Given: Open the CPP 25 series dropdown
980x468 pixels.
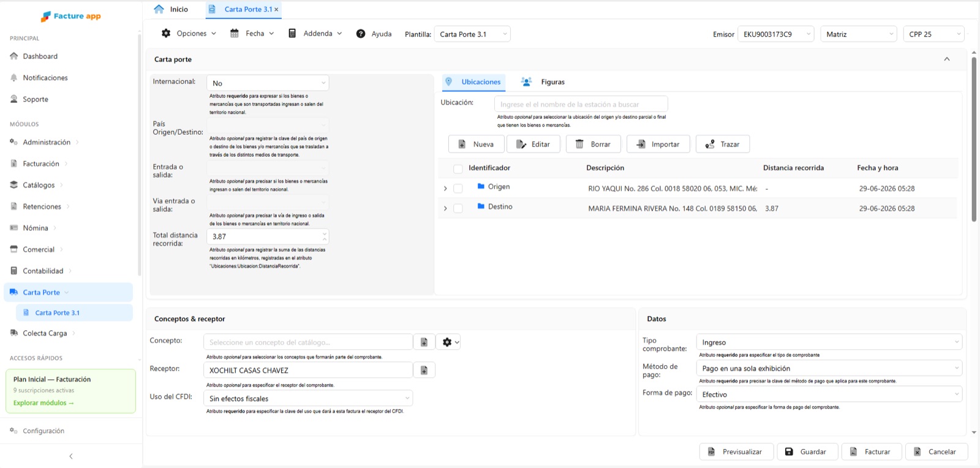Looking at the screenshot, I should coord(933,34).
